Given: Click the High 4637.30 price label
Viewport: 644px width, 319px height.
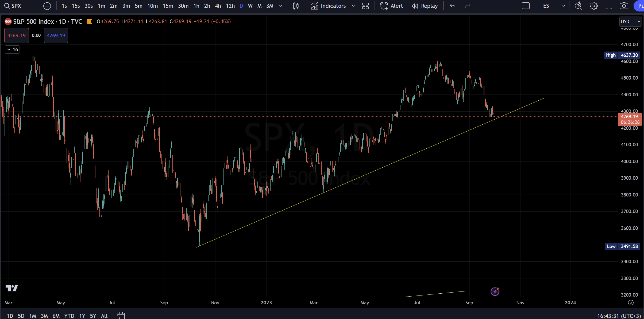Looking at the screenshot, I should click(x=622, y=55).
